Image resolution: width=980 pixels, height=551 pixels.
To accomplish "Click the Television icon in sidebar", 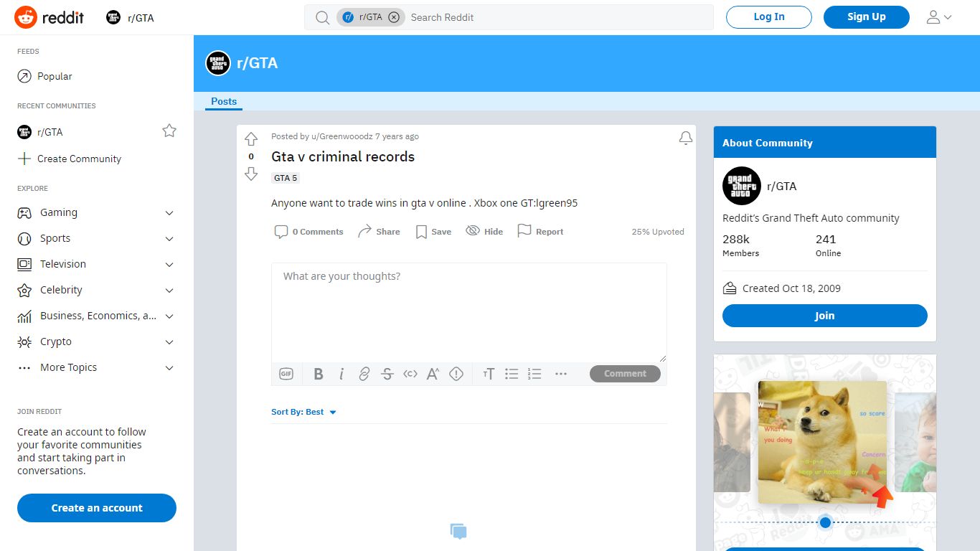I will pyautogui.click(x=24, y=265).
